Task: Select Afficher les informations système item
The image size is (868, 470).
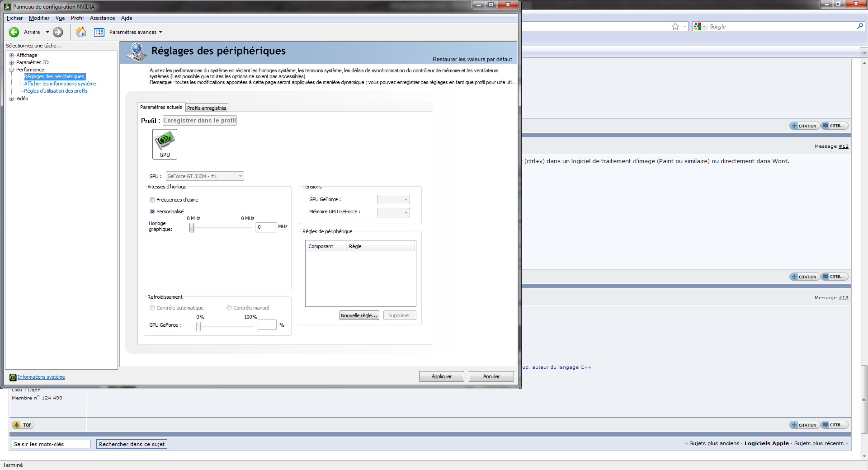Action: [60, 84]
